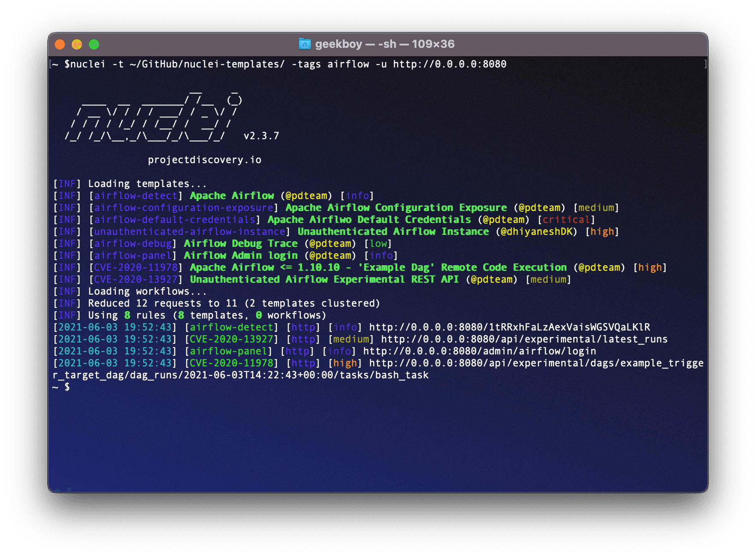Click the 'Reduced 12 requests to 11' line
The height and width of the screenshot is (556, 756).
pos(234,303)
